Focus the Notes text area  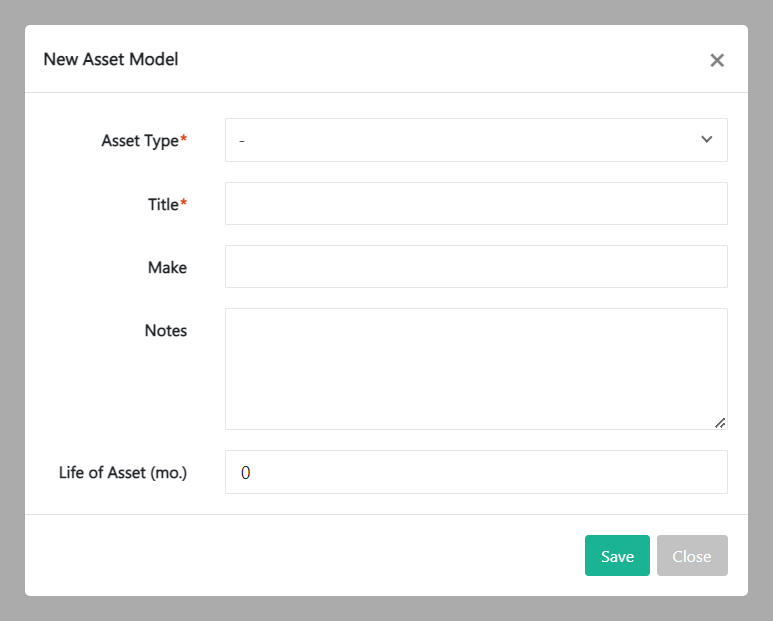tap(476, 369)
